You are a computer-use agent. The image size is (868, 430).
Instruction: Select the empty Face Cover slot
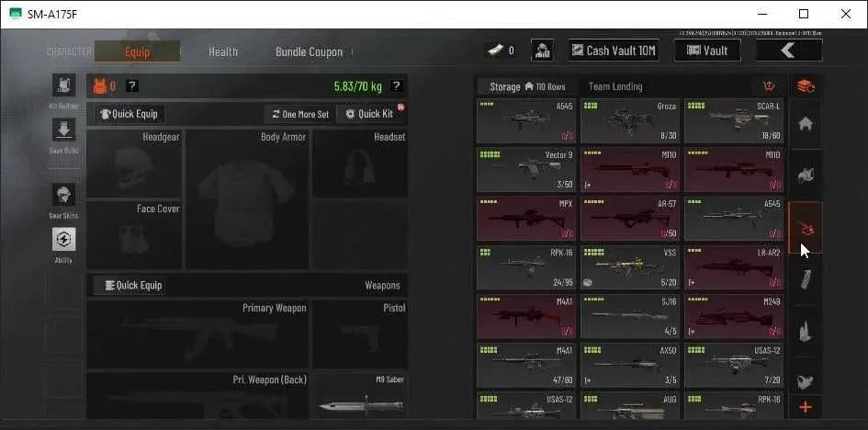pos(134,235)
